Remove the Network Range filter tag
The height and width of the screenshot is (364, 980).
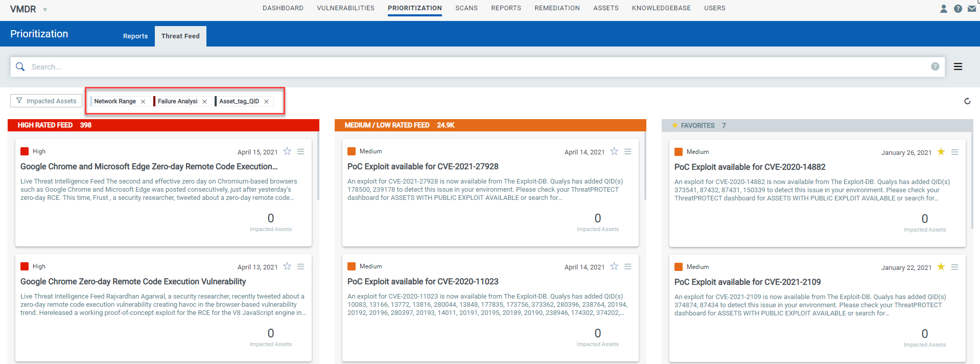tap(143, 101)
